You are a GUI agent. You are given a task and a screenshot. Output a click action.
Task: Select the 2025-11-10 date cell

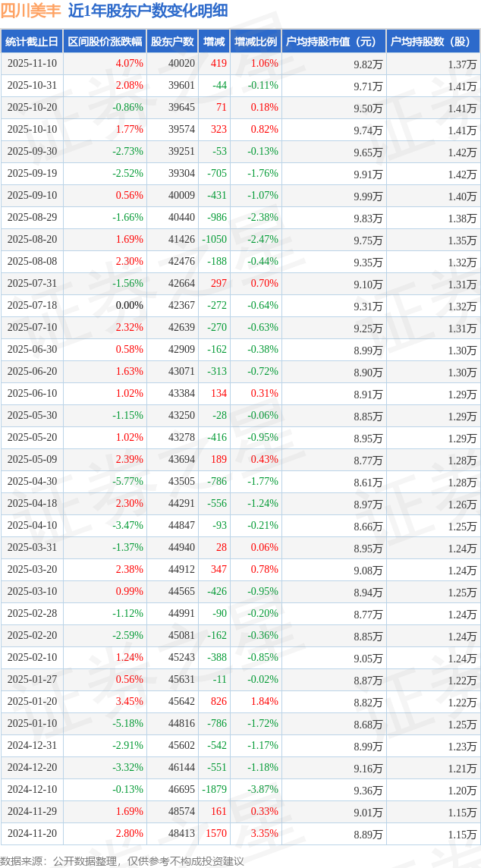(32, 64)
